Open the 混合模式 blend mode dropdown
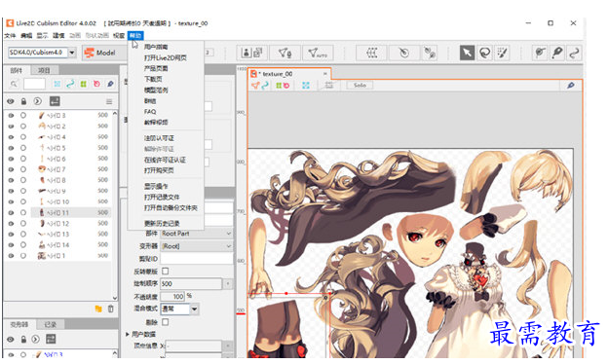 [x=194, y=309]
